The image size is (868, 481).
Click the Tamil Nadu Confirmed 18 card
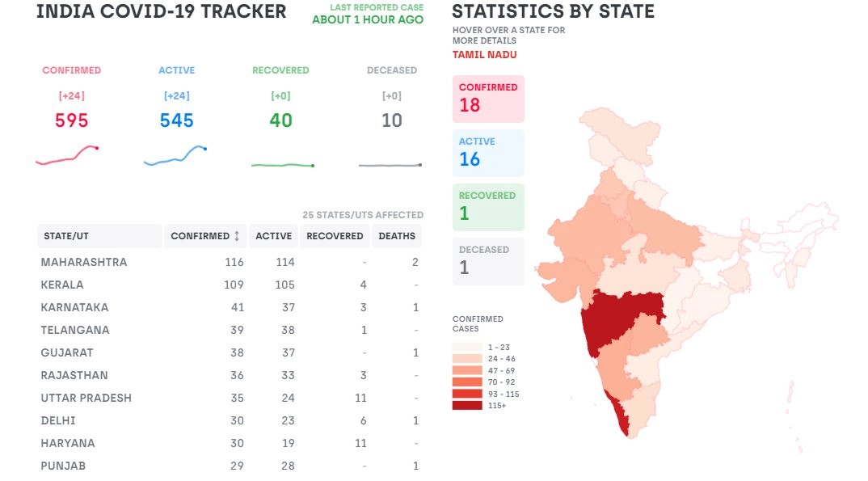(x=488, y=99)
